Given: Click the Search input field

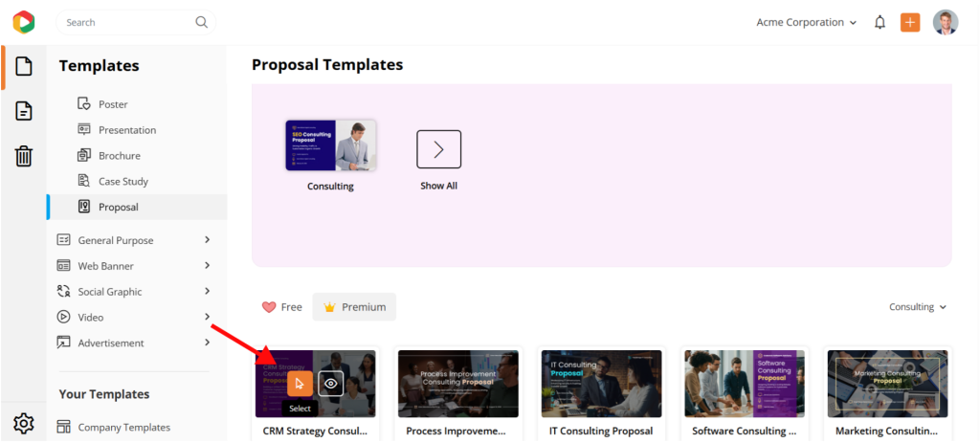Looking at the screenshot, I should coord(136,22).
